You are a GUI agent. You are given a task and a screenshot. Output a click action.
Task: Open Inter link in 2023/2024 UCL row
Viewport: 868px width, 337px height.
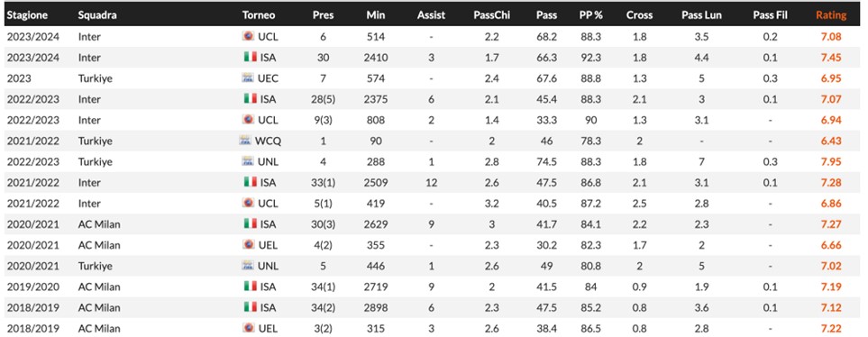pos(89,37)
